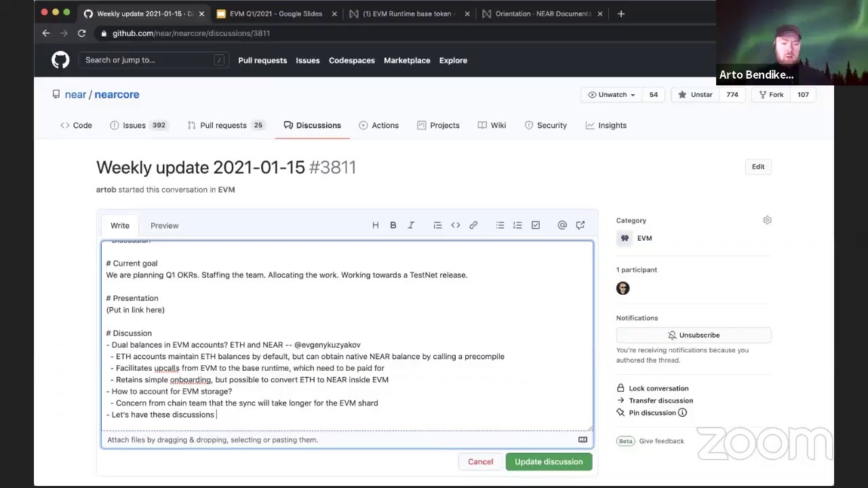Fork the nearcore repository

point(771,95)
